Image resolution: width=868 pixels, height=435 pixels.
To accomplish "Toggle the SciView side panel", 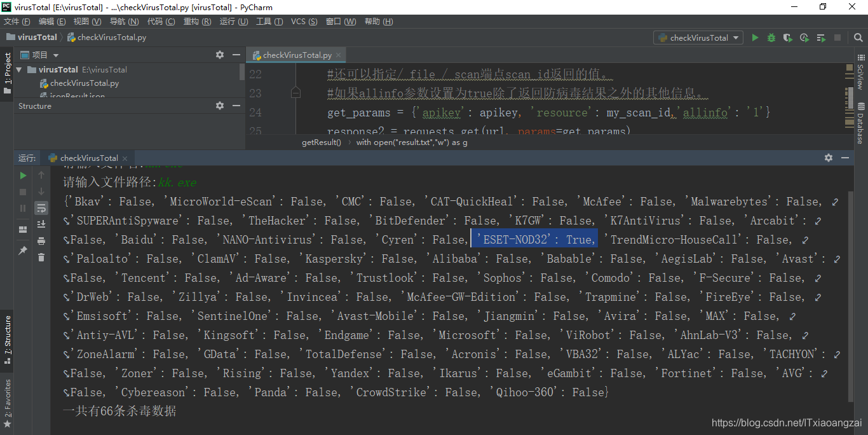I will point(860,74).
